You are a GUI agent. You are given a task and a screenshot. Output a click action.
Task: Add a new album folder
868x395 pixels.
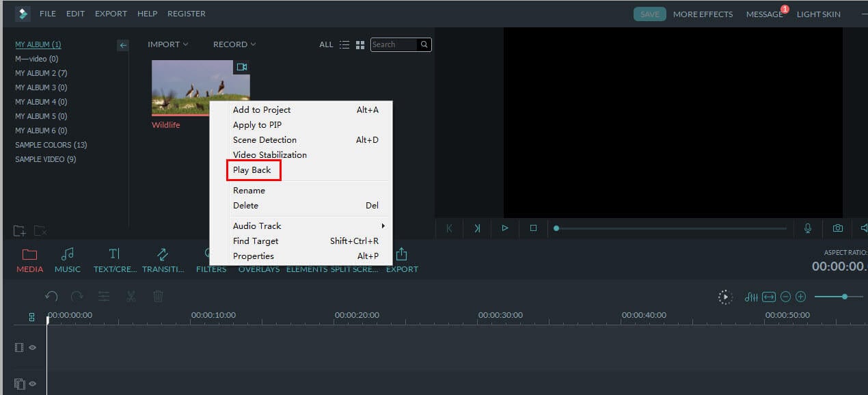(20, 231)
